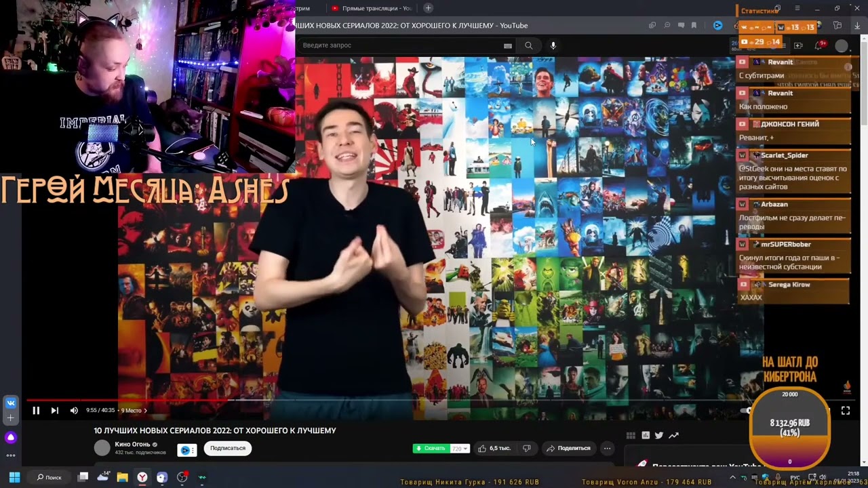Open YouTube notifications bell
Viewport: 868px width, 488px height.
coord(819,45)
